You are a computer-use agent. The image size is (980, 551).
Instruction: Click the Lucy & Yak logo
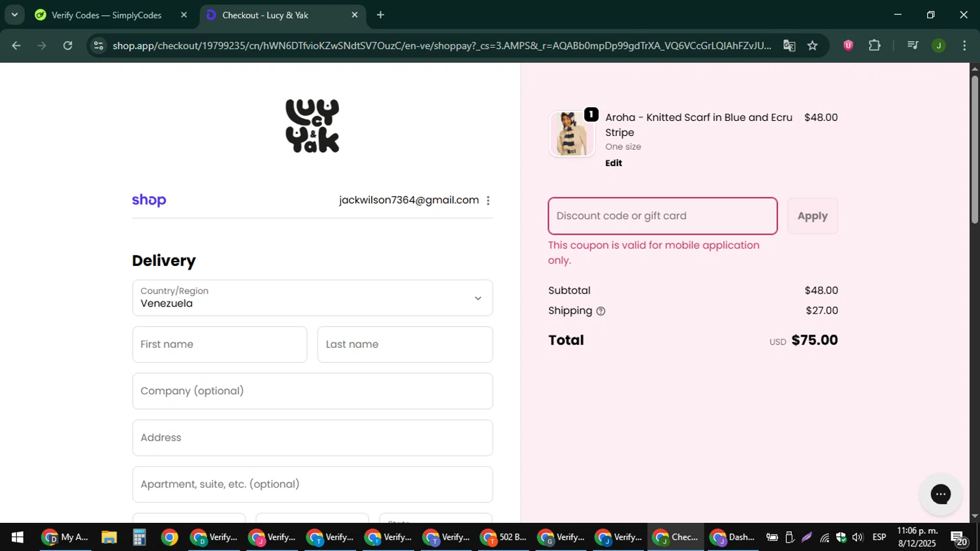click(312, 126)
